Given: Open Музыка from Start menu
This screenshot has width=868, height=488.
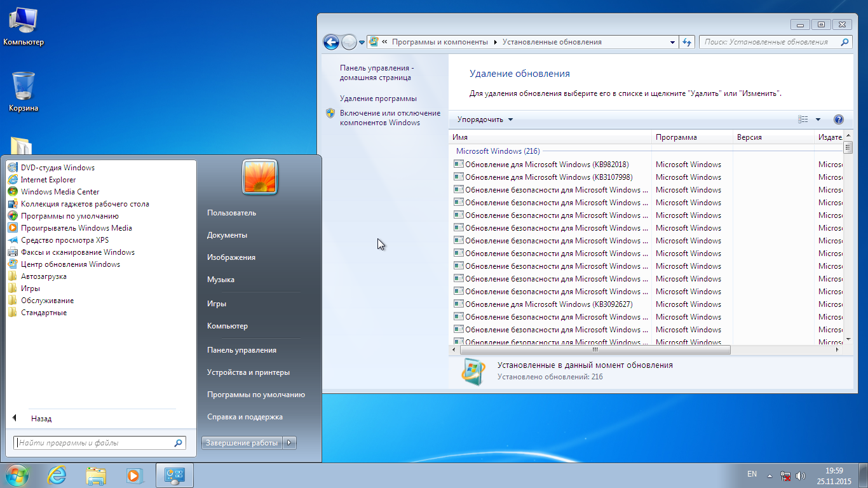Looking at the screenshot, I should click(x=220, y=280).
